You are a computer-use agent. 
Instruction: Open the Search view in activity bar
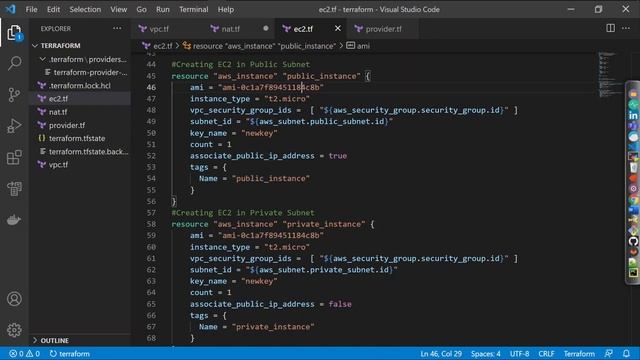pyautogui.click(x=14, y=63)
